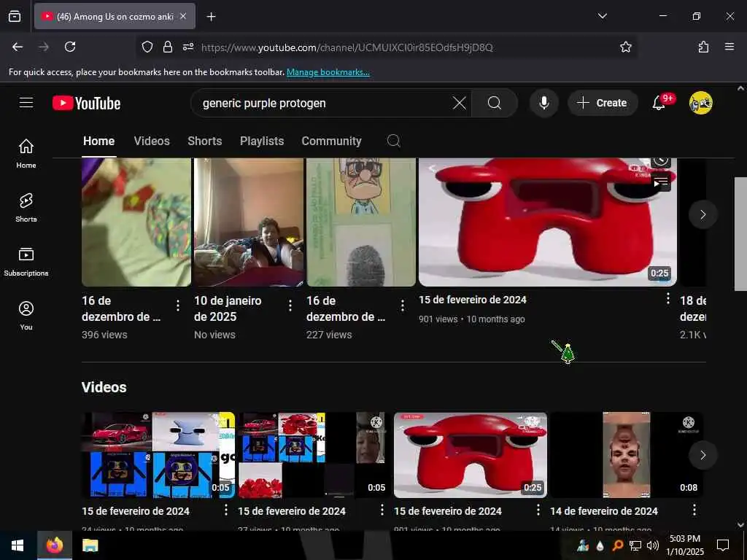Open options for the 10 de janeiro de 2025 video
The height and width of the screenshot is (560, 747).
coord(290,306)
